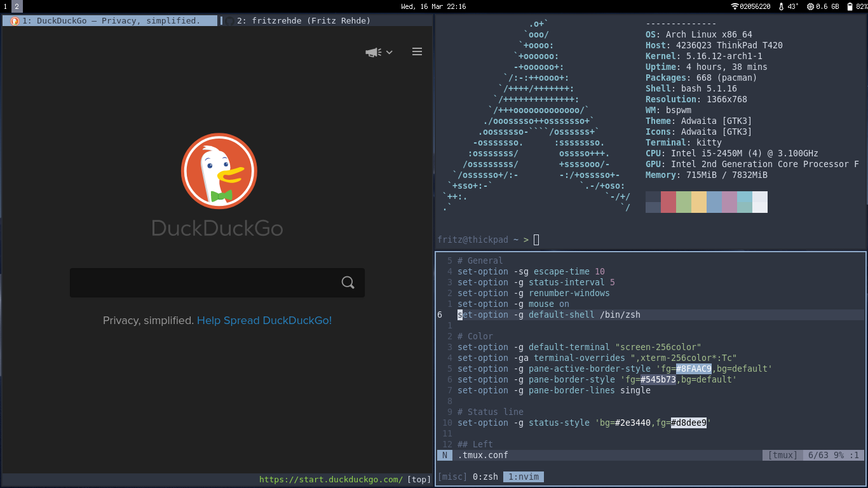Click the escape-time 10 line in nvim
Screen dimensions: 868x488
tap(531, 271)
